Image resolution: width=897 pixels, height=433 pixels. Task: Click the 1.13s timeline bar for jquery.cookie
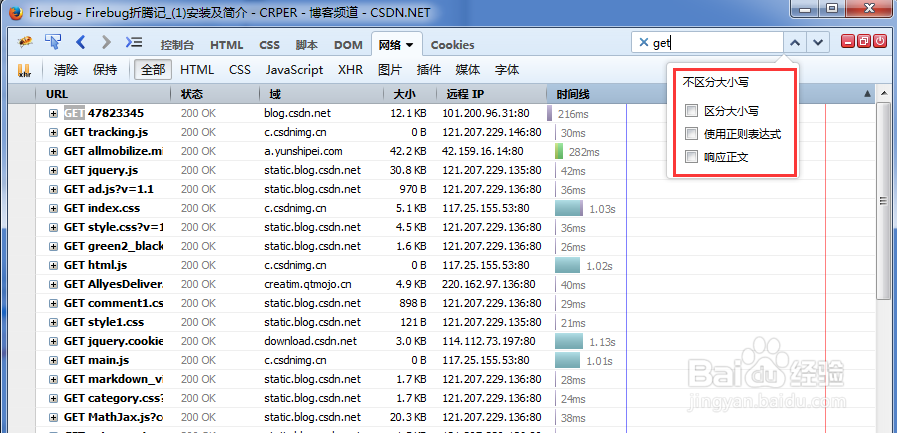click(569, 341)
